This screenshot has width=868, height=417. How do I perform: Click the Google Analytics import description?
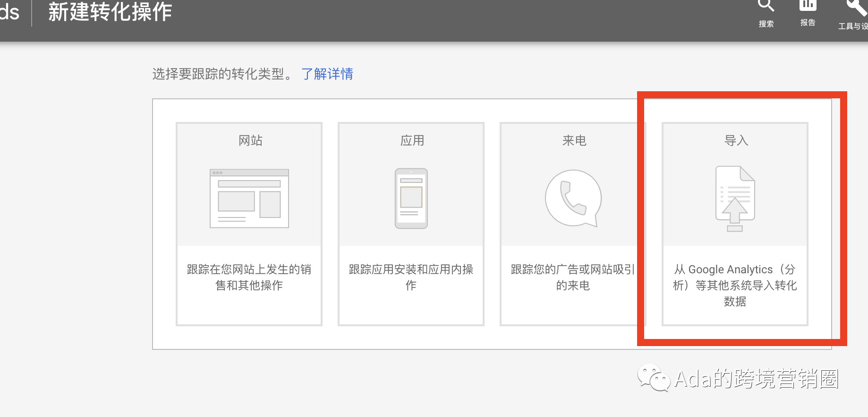(735, 285)
